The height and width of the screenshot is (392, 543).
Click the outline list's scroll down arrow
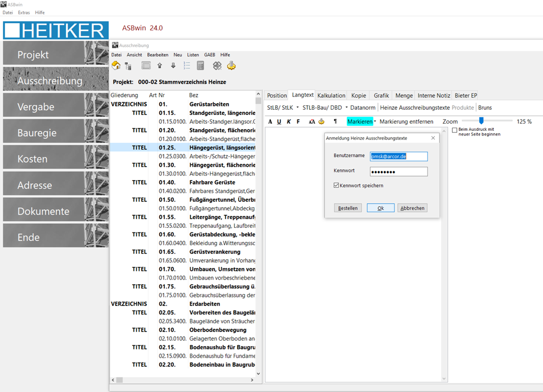[258, 374]
